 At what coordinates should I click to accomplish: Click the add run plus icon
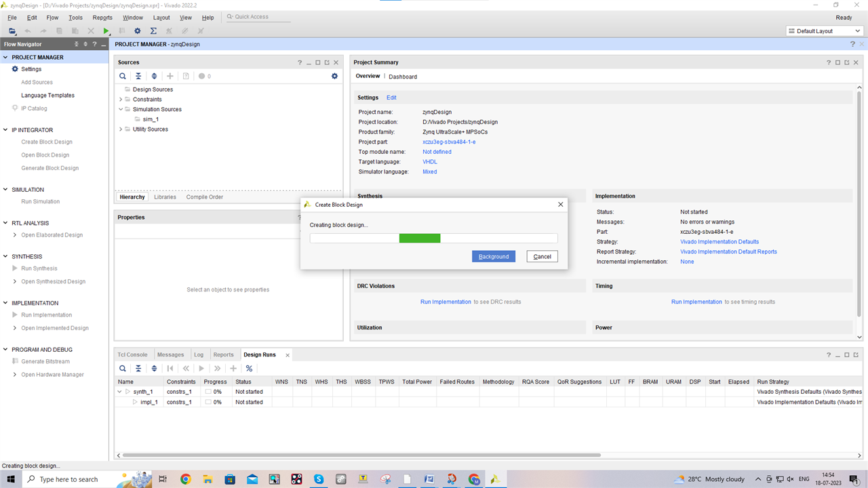(x=233, y=368)
